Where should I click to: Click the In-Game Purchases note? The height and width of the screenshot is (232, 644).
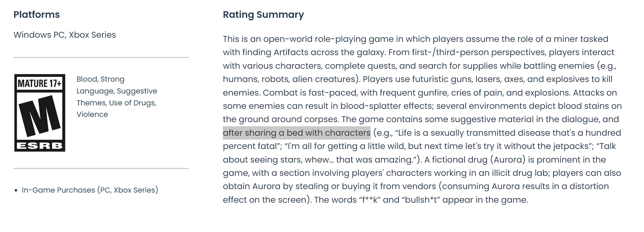click(90, 190)
